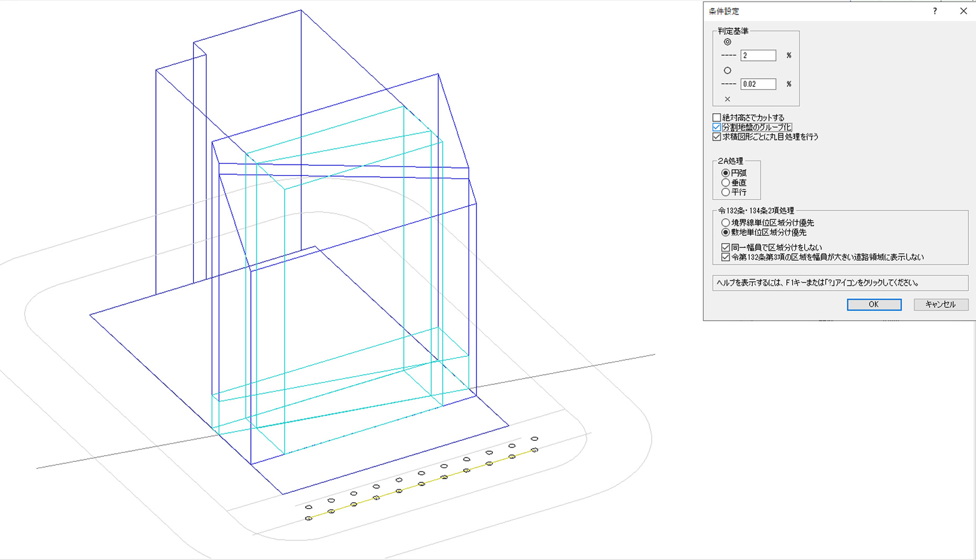Viewport: 976px width, 560px height.
Task: Click the ◎ double-circle criterion symbol
Action: tap(728, 42)
